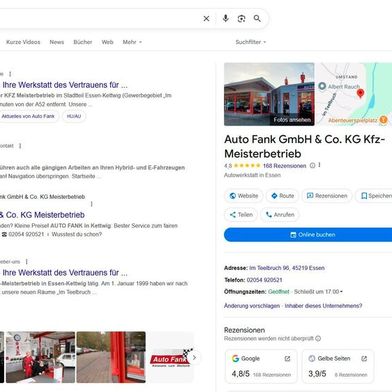Screen dimensions: 392x392
Task: Click phone number 02054 920521 in panel
Action: 264,280
